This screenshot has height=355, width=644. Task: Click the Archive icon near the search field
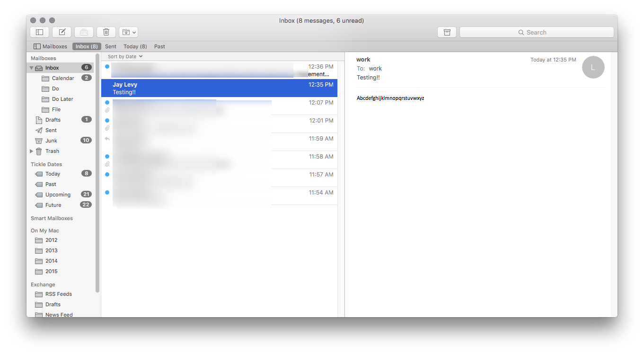pyautogui.click(x=447, y=32)
